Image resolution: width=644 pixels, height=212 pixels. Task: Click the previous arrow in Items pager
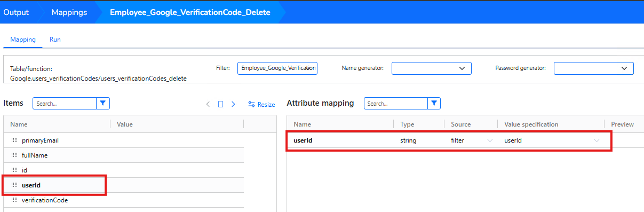pyautogui.click(x=208, y=104)
